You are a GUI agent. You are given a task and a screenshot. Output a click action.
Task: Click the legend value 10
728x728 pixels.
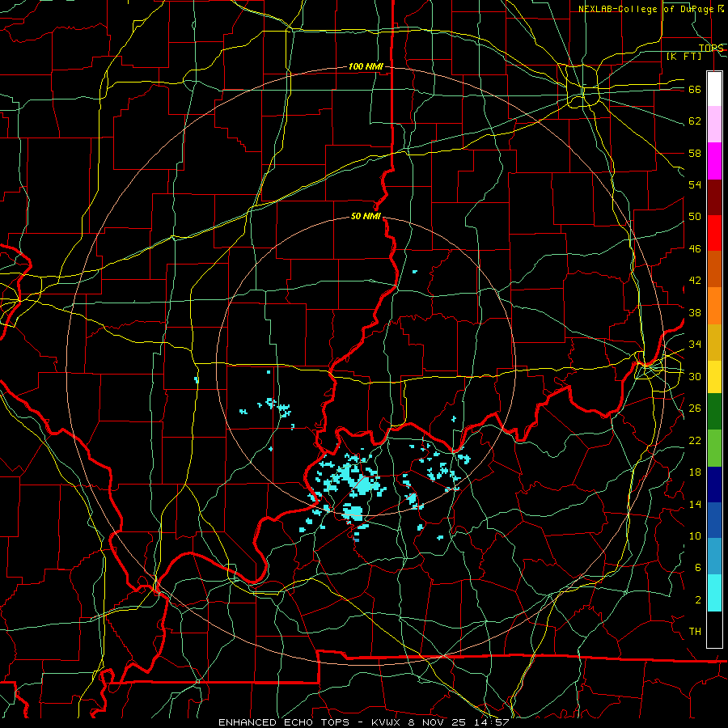[x=695, y=535]
